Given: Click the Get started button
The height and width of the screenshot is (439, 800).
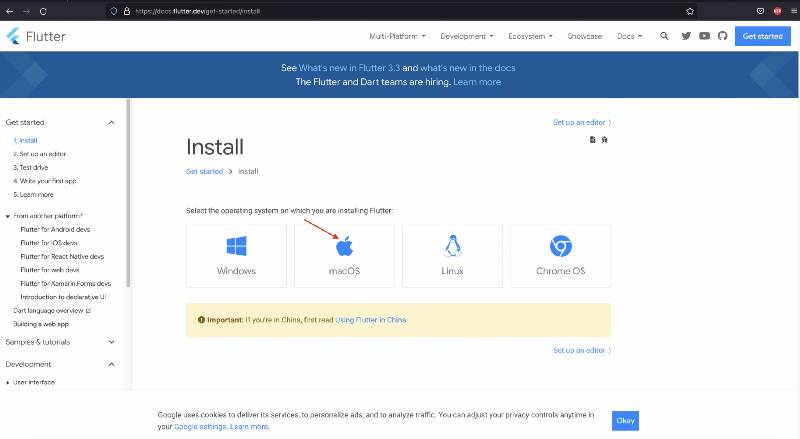Looking at the screenshot, I should point(763,36).
